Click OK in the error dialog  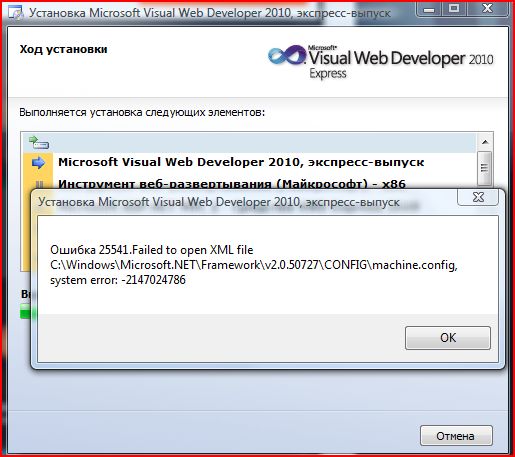click(x=448, y=338)
